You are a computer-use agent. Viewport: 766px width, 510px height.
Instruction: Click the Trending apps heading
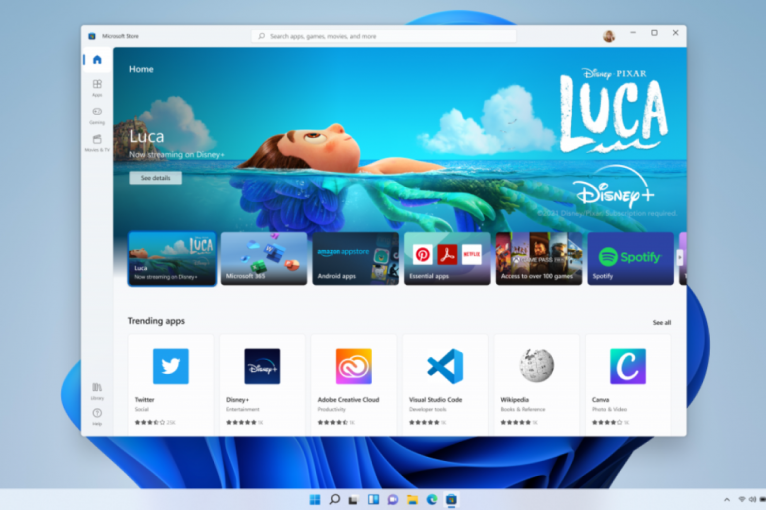(156, 321)
